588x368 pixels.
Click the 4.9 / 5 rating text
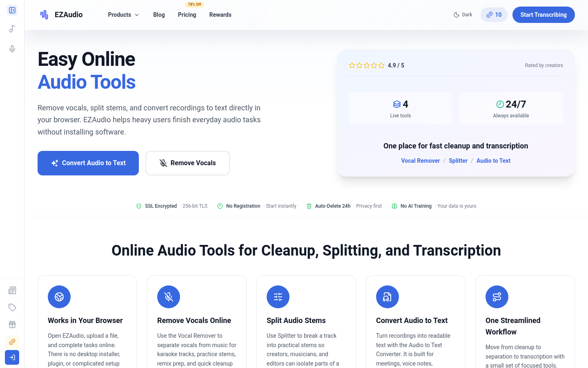(396, 65)
